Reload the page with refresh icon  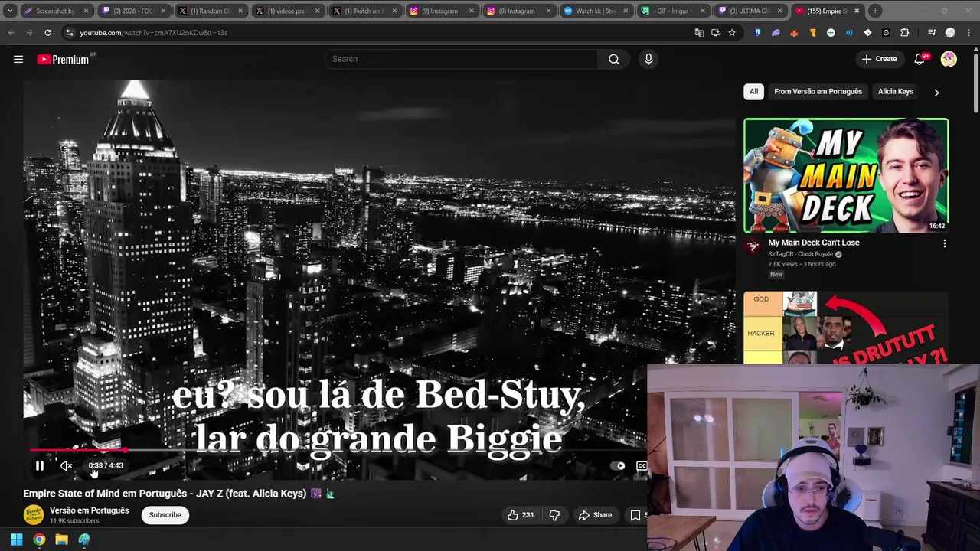[x=47, y=33]
